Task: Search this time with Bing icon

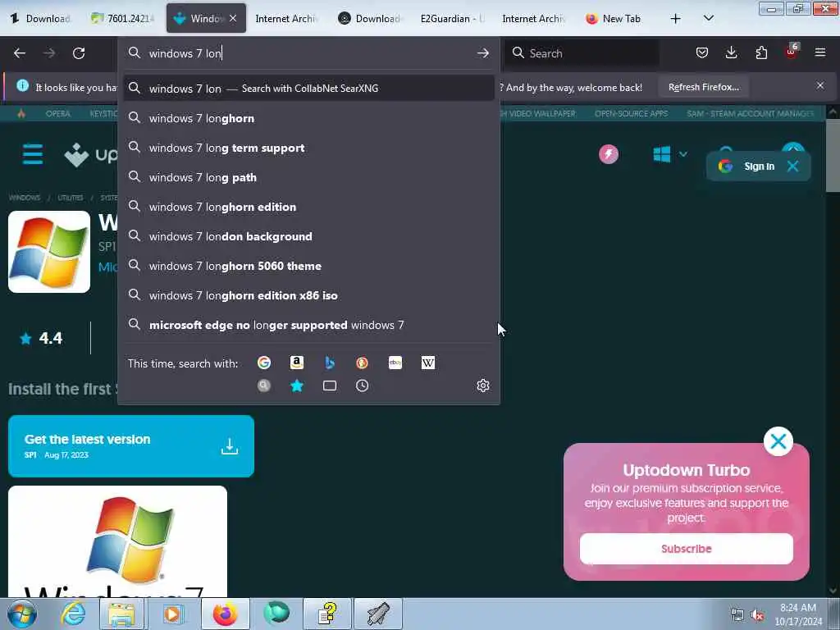Action: point(330,363)
